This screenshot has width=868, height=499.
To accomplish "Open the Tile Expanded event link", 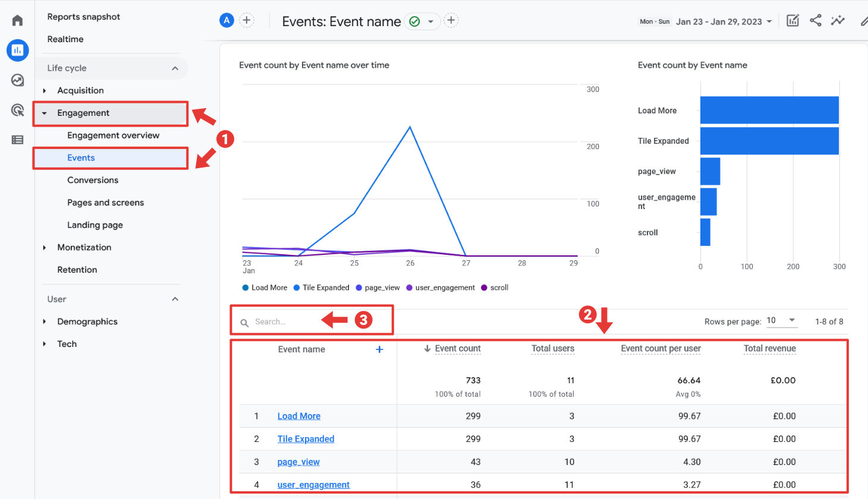I will (x=306, y=438).
